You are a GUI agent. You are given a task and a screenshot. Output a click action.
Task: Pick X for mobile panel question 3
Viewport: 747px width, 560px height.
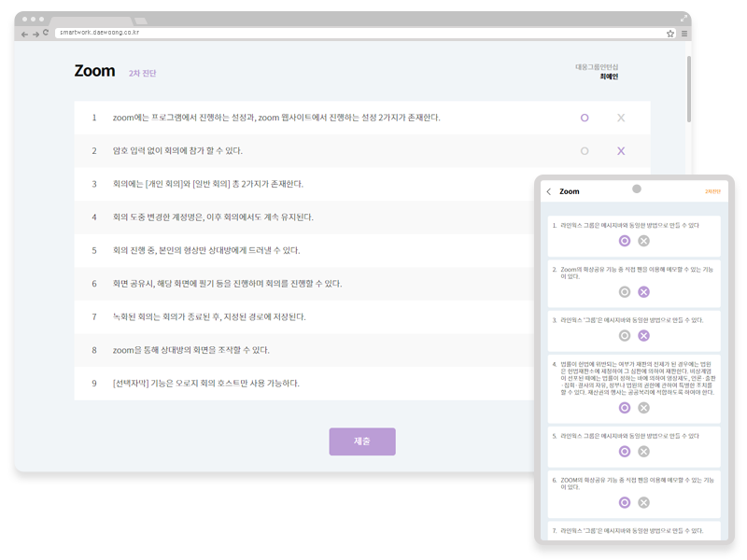[x=643, y=336]
